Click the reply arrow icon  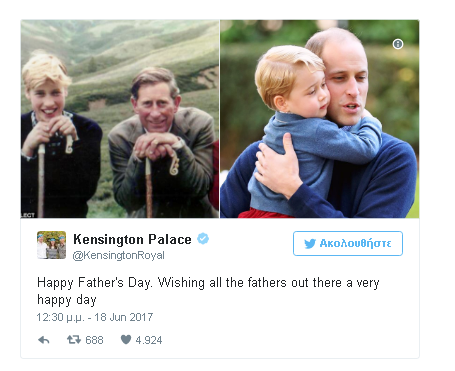coord(44,340)
